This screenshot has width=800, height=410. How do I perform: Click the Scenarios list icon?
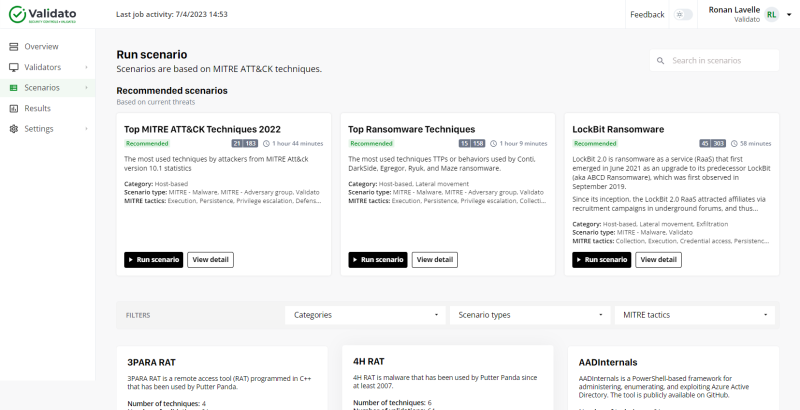click(x=14, y=88)
